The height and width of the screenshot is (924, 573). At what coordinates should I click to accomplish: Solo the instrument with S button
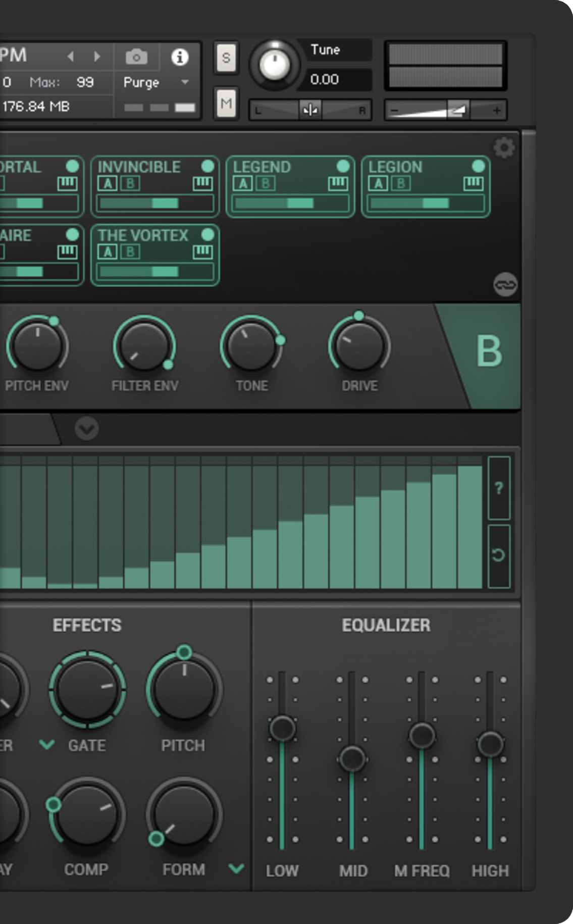226,58
